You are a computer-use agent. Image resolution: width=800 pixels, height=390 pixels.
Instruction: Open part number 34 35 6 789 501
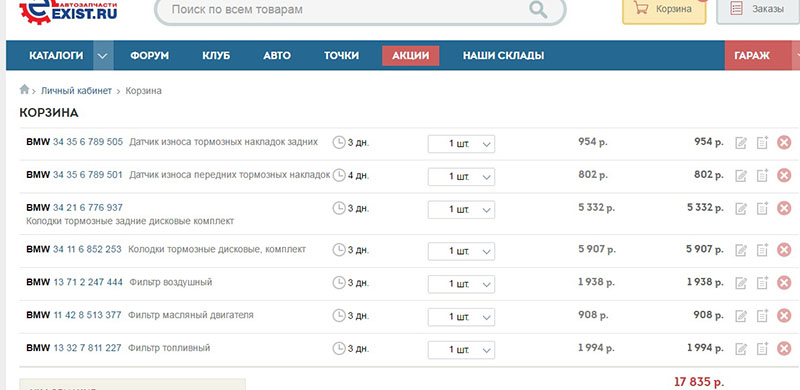(x=88, y=175)
